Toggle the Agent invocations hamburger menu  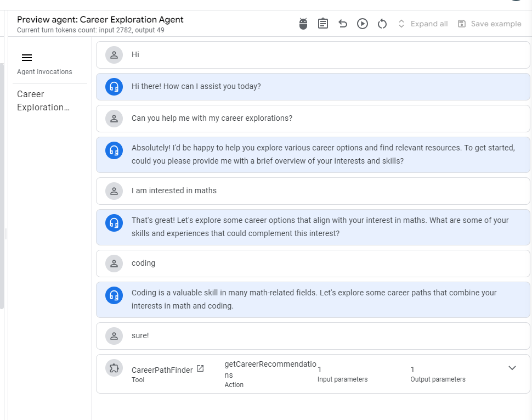(27, 58)
